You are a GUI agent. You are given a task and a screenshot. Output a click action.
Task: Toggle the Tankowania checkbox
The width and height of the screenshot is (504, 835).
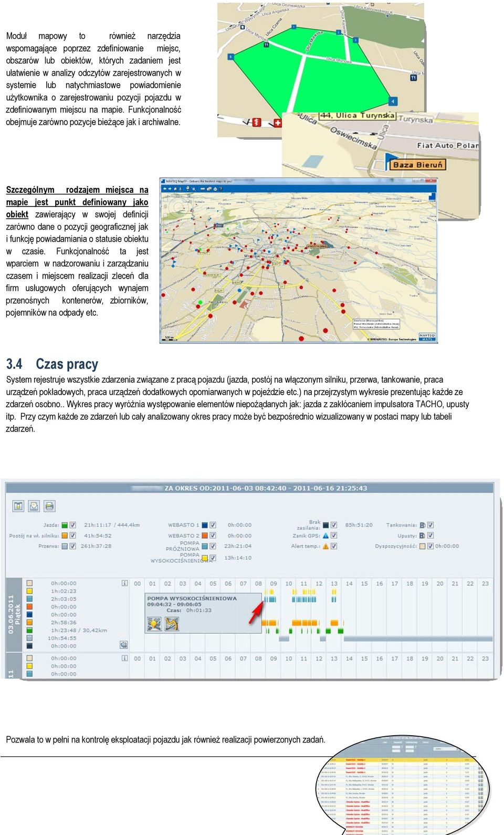pyautogui.click(x=430, y=524)
